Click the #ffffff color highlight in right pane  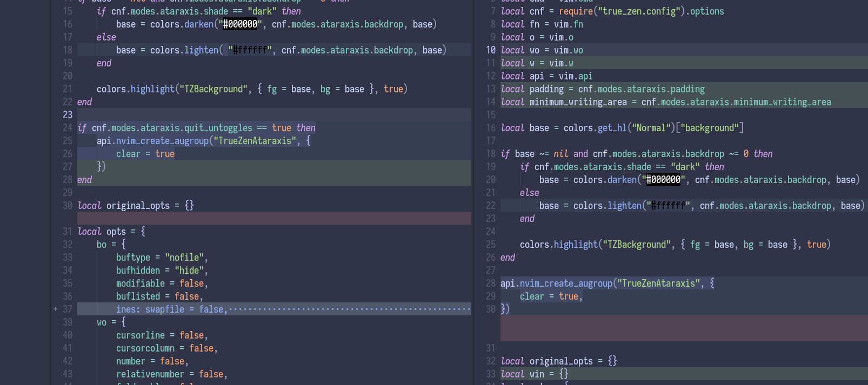[x=669, y=206]
